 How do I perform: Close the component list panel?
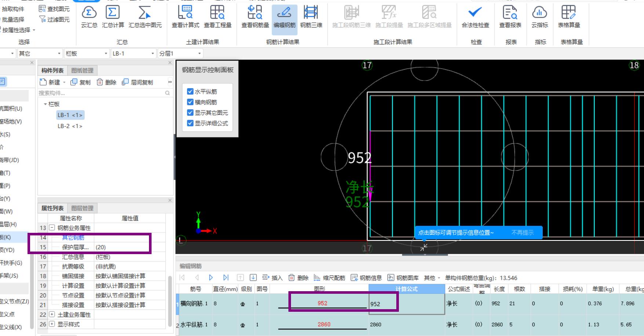tap(170, 63)
